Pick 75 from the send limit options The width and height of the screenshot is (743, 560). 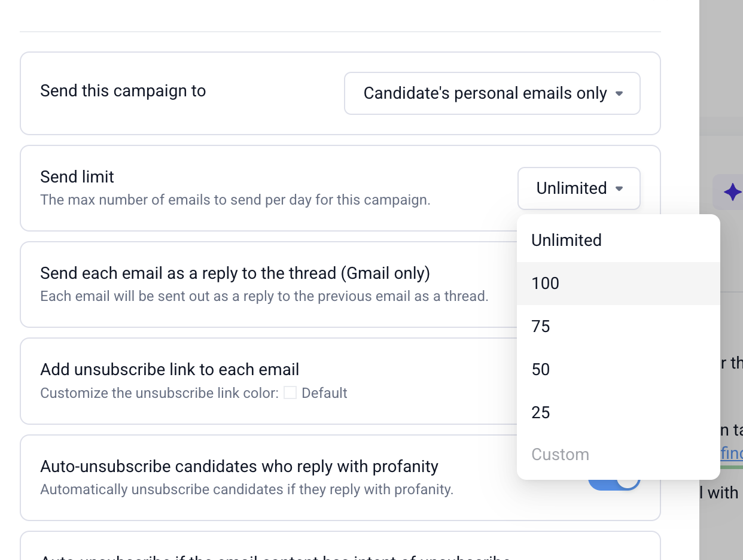541,326
